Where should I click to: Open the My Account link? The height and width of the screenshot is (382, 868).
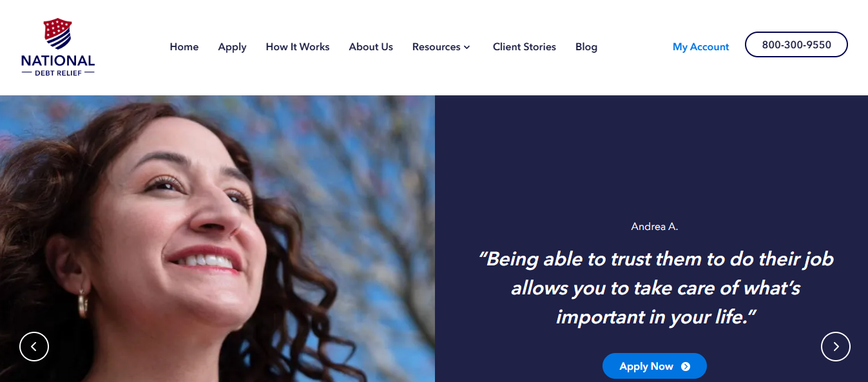pyautogui.click(x=701, y=47)
